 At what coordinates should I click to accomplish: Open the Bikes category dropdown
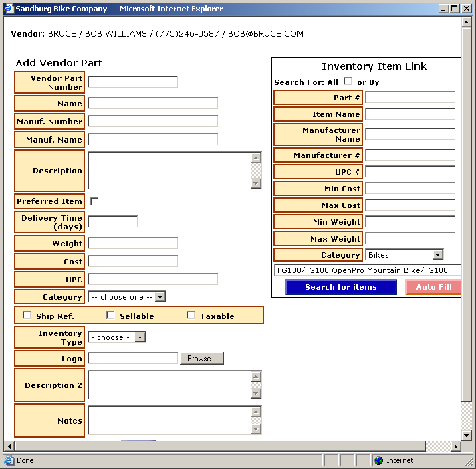click(437, 255)
